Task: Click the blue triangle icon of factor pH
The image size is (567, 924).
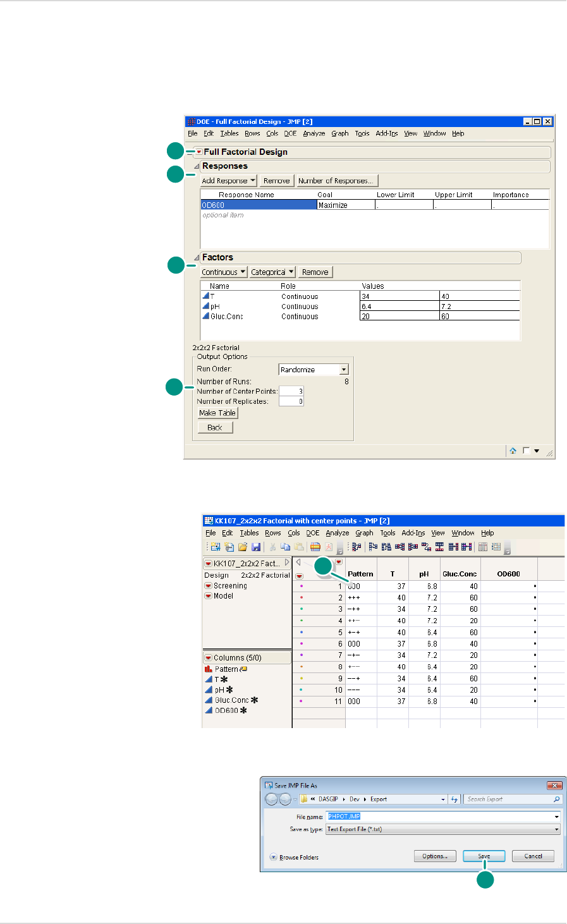Action: [205, 306]
